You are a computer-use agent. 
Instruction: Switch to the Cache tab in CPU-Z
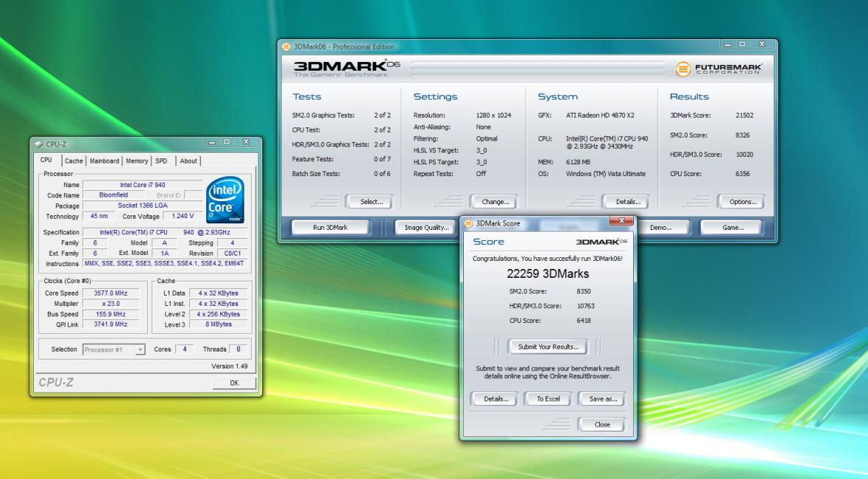pos(74,161)
